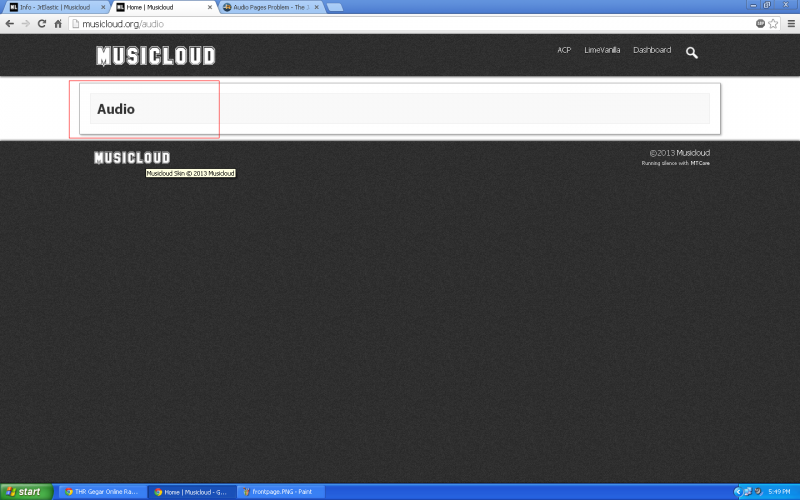Click the Musicloud header logo
Viewport: 800px width, 500px height.
[156, 56]
